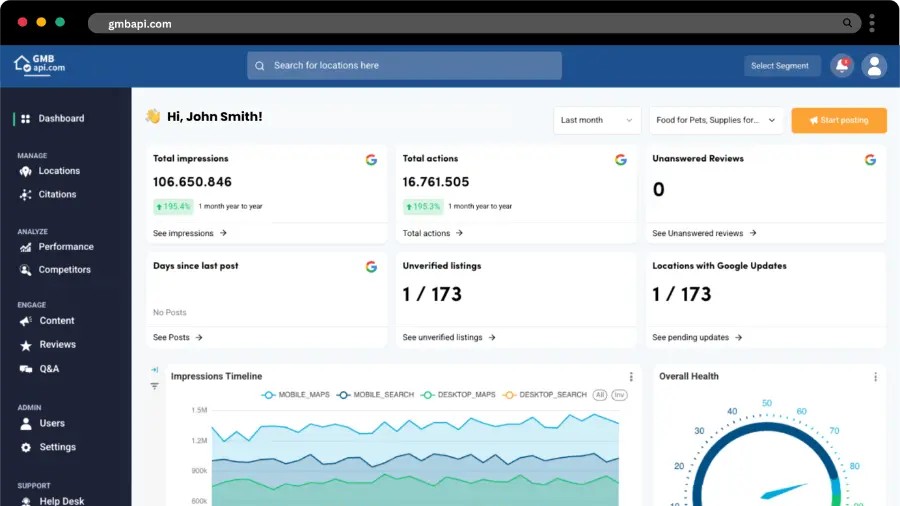900x506 pixels.
Task: Open Help Desk from the sidebar
Action: [61, 501]
